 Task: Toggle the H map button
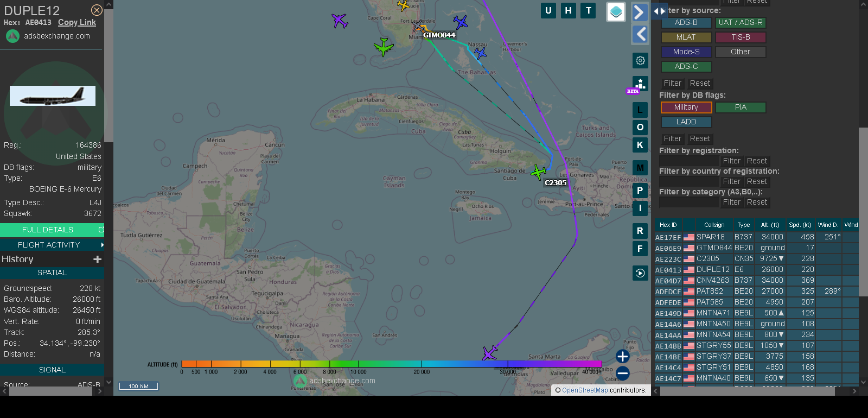569,10
